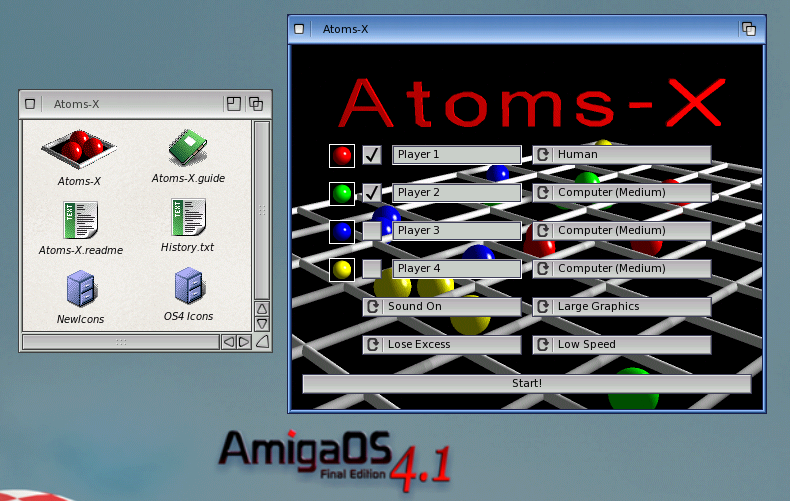Disable the Player 2 checkbox
Viewport: 790px width, 501px height.
pos(372,192)
